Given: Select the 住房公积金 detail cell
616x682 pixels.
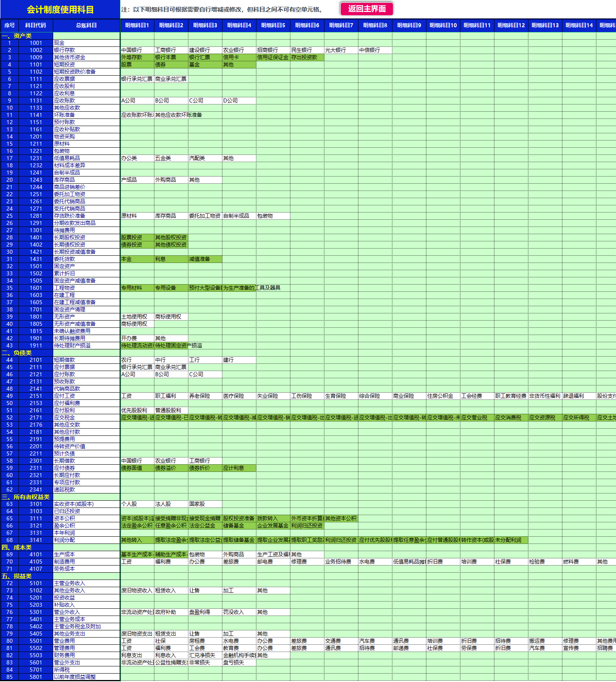Looking at the screenshot, I should (x=443, y=396).
